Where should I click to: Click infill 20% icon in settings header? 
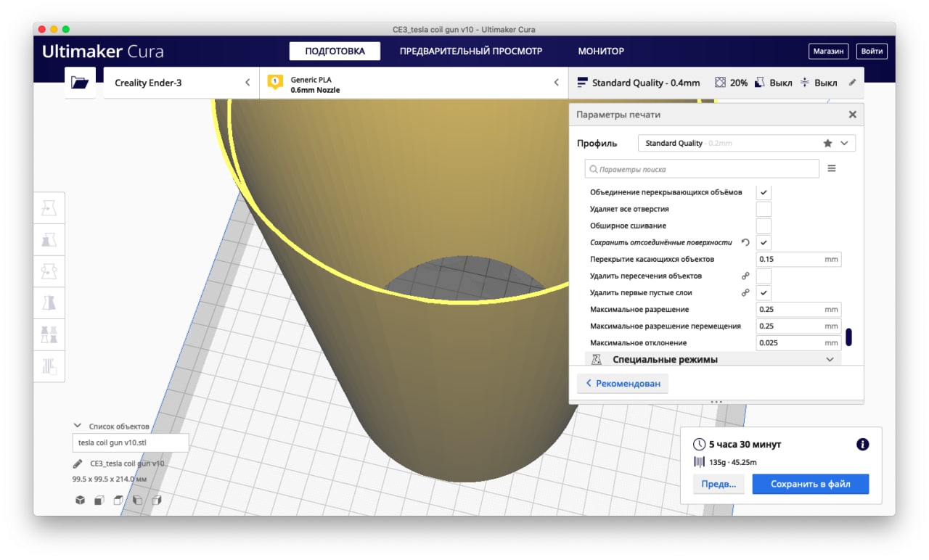720,83
